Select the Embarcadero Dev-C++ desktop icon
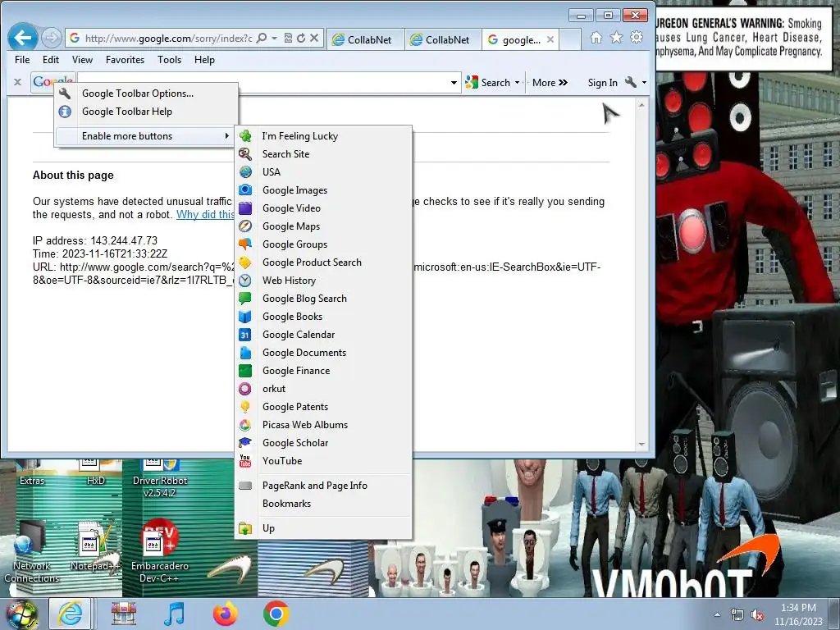The height and width of the screenshot is (630, 840). 159,551
